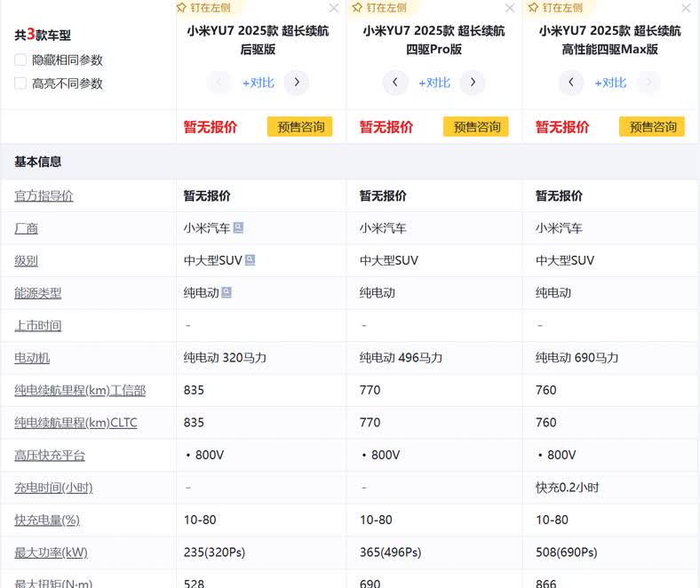Click the info icon beside 小米汽车 in 后驱版 column

coord(238,227)
